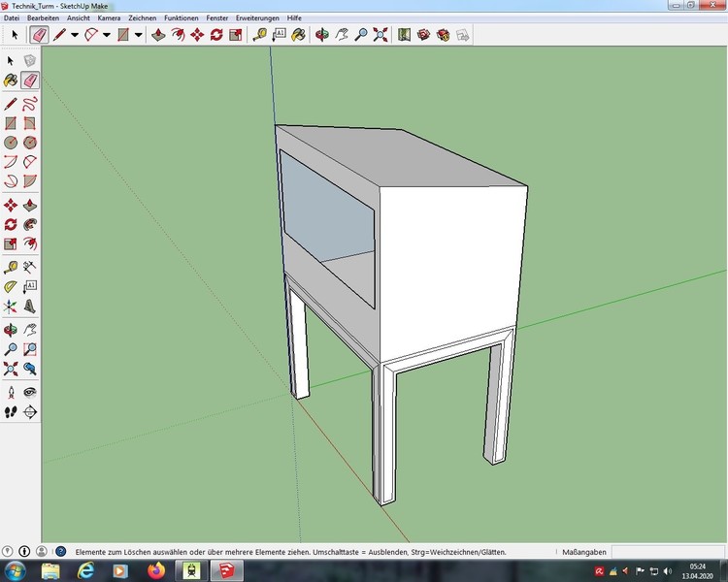Open File Explorer from taskbar
This screenshot has width=728, height=582.
50,571
